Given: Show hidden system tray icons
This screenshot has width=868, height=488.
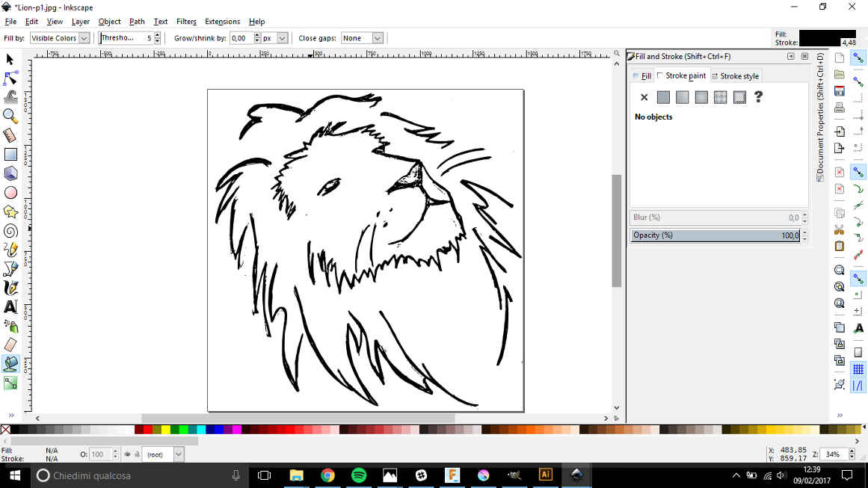Looking at the screenshot, I should 736,475.
